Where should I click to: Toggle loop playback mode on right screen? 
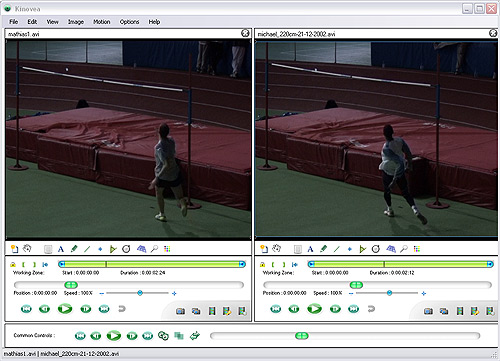(371, 309)
